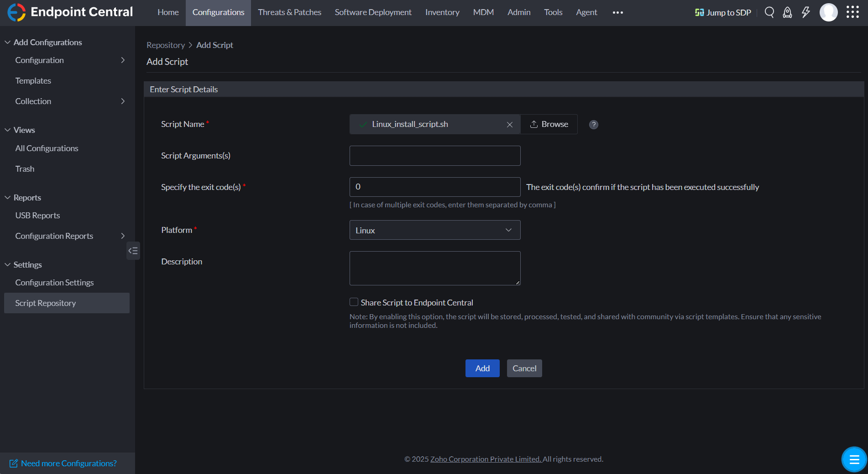Click the Cancel button
The height and width of the screenshot is (474, 868).
pos(524,369)
